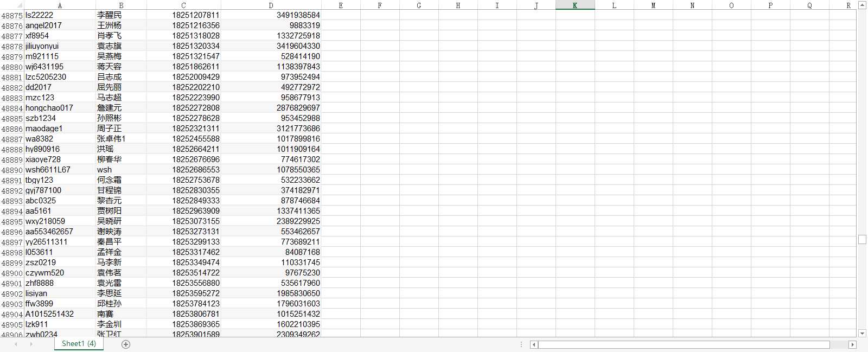Select column K header
The width and height of the screenshot is (868, 352).
(575, 5)
